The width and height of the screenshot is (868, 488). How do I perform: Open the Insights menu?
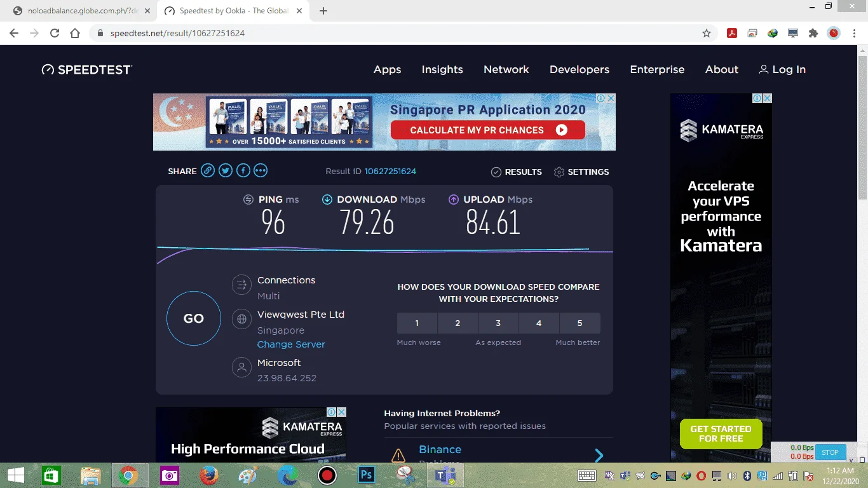click(x=442, y=70)
